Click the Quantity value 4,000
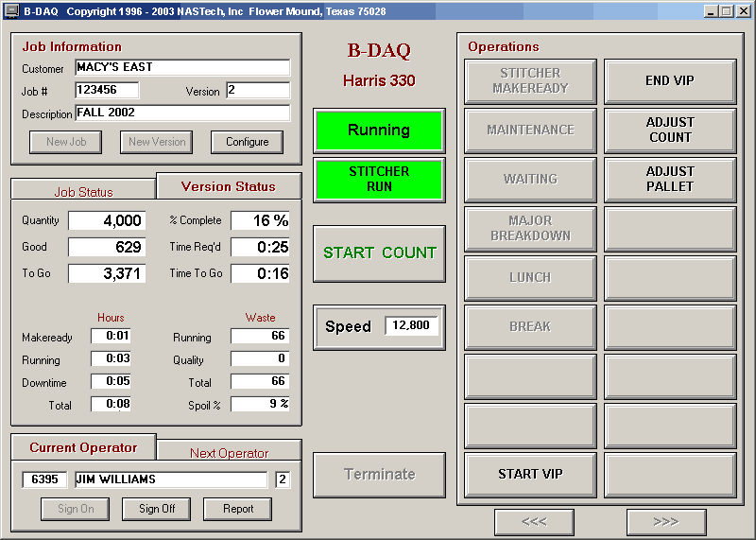 click(107, 221)
